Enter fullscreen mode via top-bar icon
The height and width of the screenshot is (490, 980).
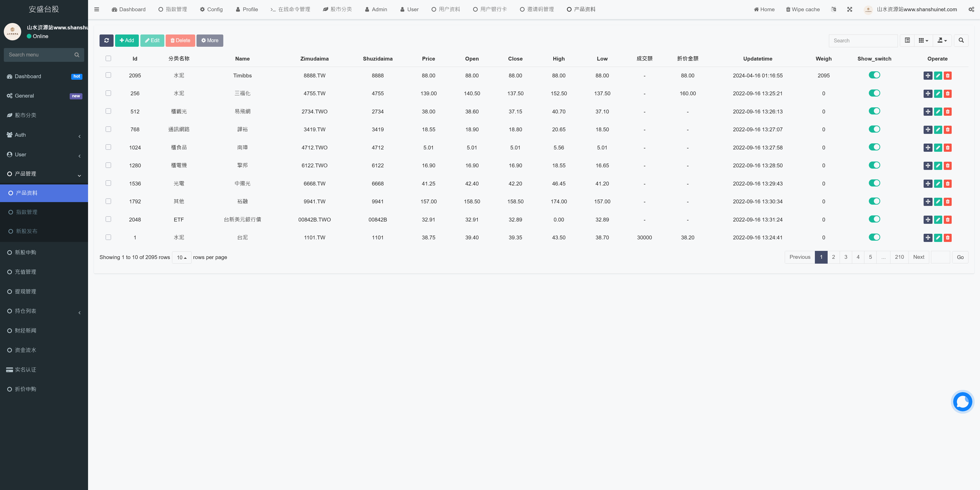coord(850,9)
